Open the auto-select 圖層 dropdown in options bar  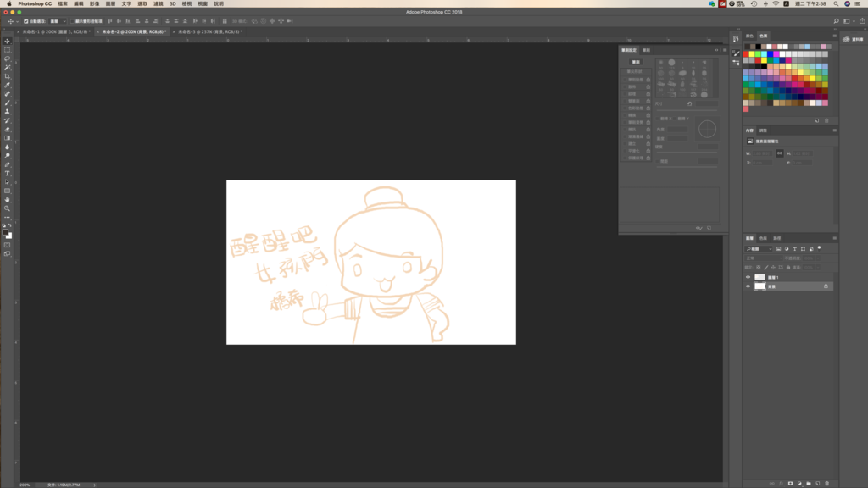56,21
